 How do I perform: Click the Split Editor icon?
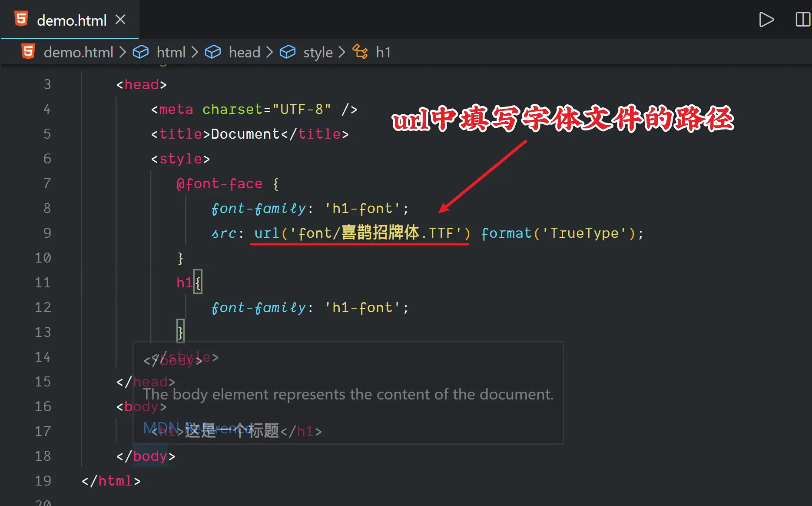803,20
